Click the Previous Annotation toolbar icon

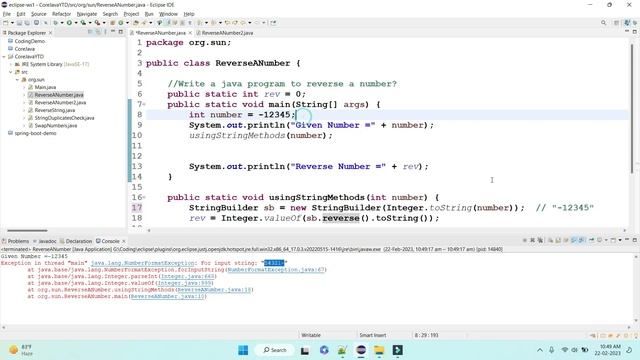pyautogui.click(x=213, y=23)
